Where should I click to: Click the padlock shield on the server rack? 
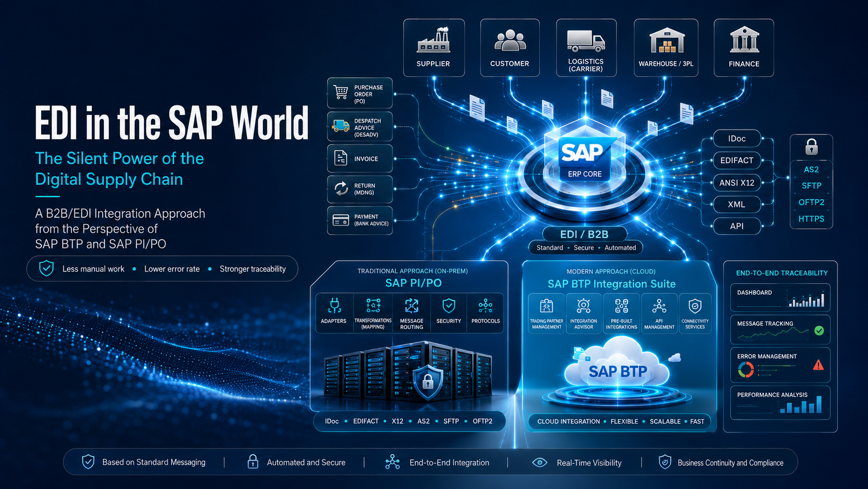pos(427,382)
